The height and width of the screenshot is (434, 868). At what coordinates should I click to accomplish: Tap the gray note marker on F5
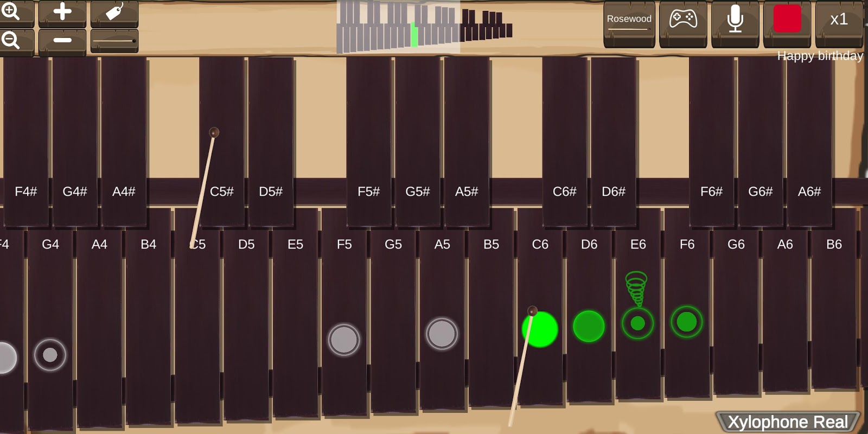tap(344, 340)
